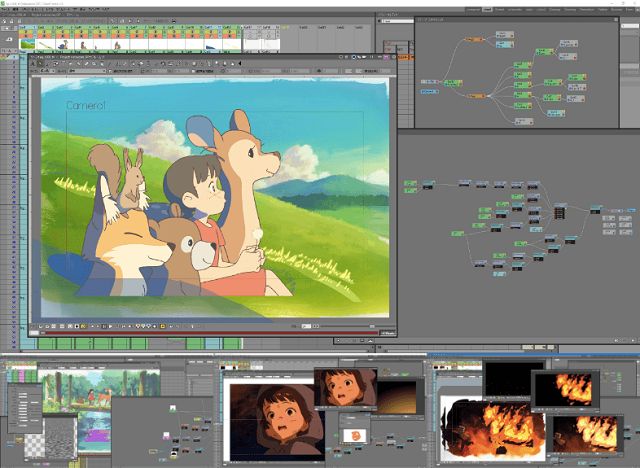Collapse the viewer toolbar with the black arrow
This screenshot has width=640, height=468.
(240, 63)
